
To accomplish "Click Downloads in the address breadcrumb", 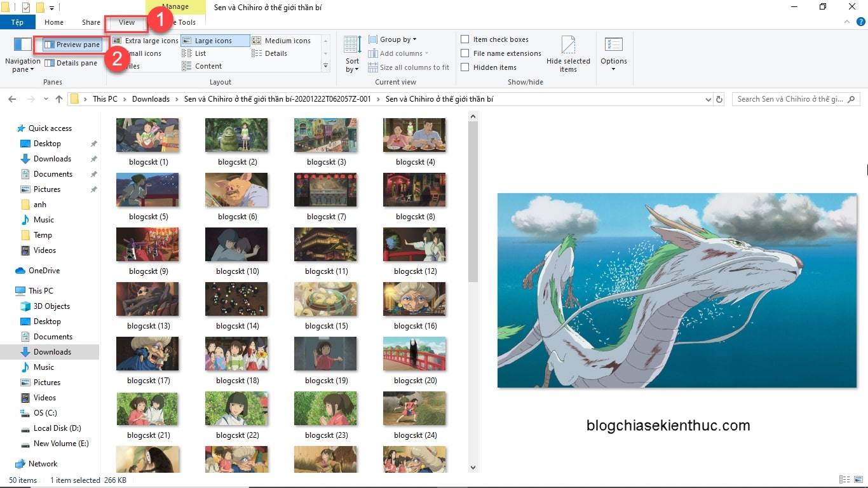I will click(x=151, y=99).
